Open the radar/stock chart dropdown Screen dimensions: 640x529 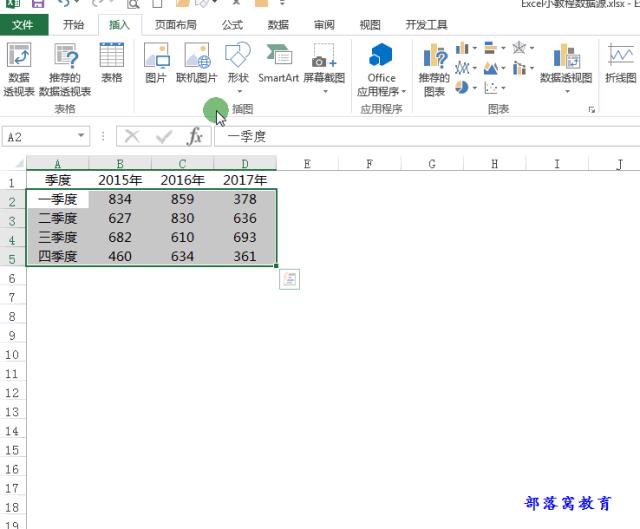point(523,48)
